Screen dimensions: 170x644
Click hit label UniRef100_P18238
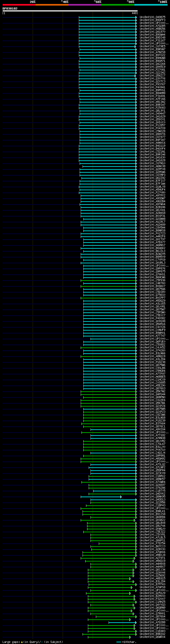(x=152, y=362)
